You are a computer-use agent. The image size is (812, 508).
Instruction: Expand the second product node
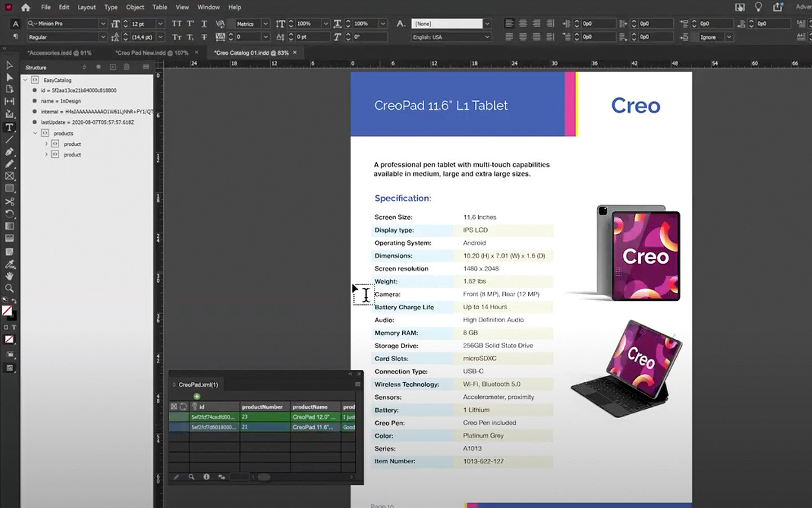coord(46,155)
